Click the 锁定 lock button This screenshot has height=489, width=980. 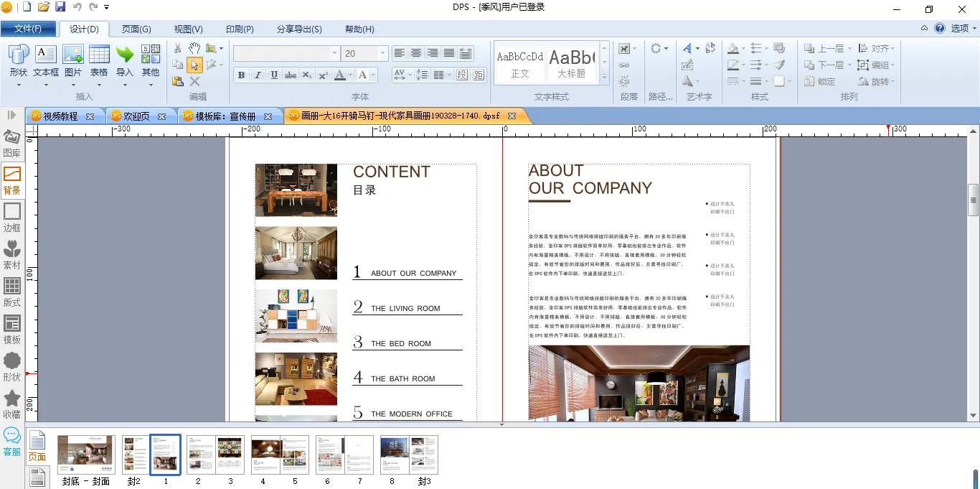coord(819,81)
